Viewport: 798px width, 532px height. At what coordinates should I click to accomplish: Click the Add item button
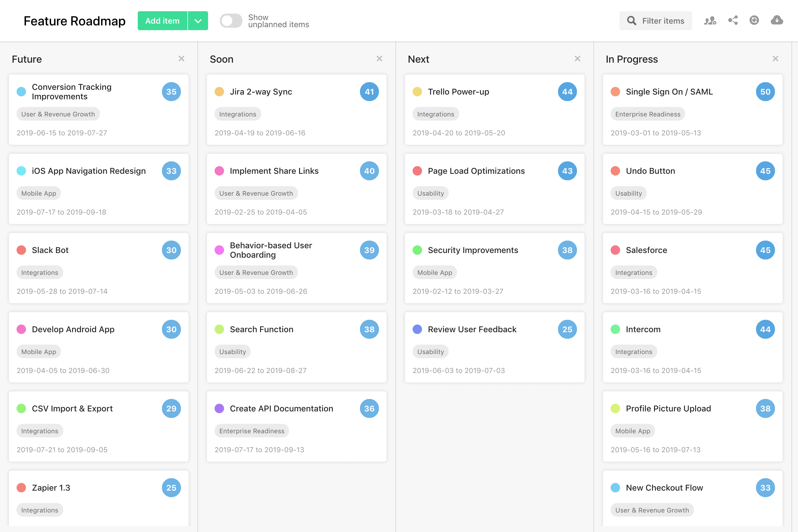[162, 21]
